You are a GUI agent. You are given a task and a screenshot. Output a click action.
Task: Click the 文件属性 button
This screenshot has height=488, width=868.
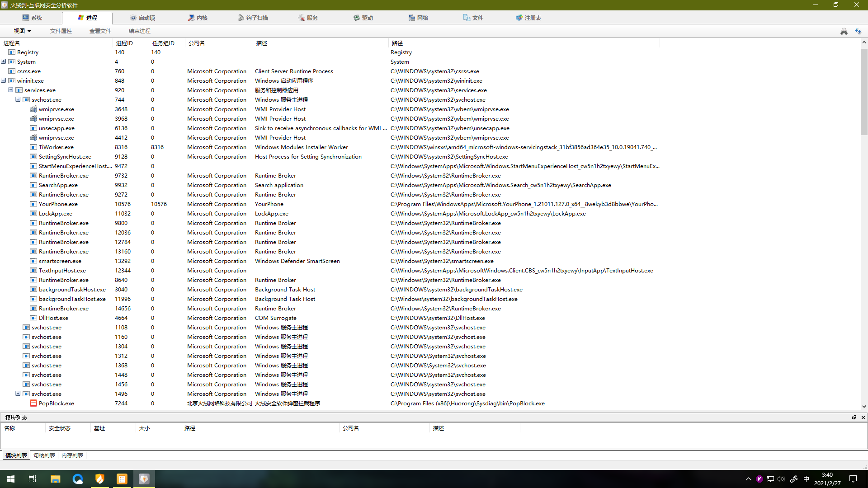click(x=61, y=31)
